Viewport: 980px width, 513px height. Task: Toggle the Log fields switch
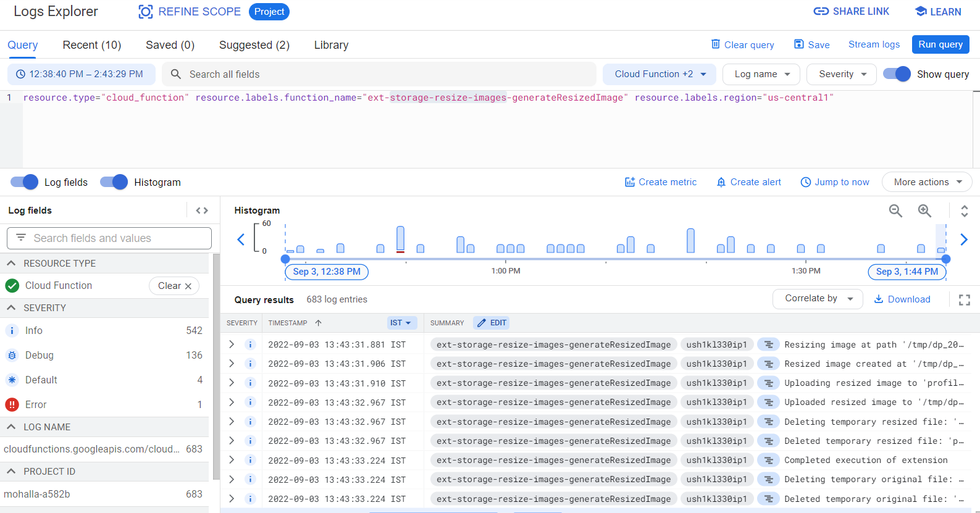(x=25, y=182)
